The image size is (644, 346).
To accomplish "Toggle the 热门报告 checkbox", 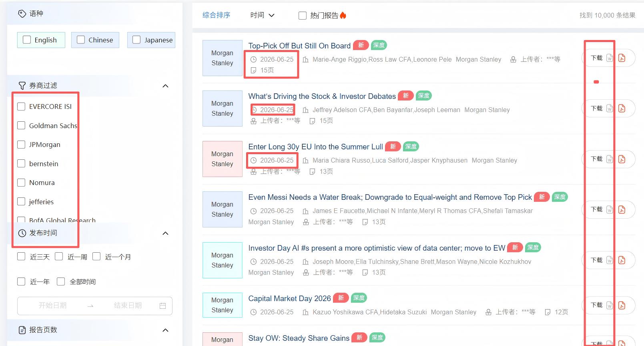I will 303,16.
